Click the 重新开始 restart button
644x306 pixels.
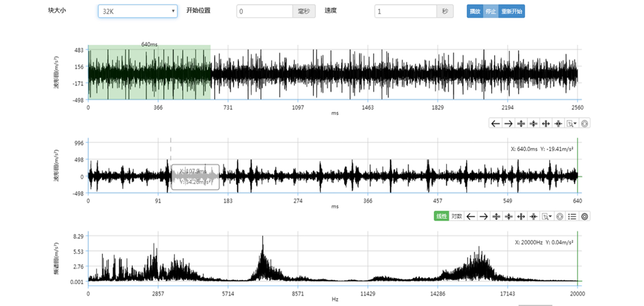point(511,11)
